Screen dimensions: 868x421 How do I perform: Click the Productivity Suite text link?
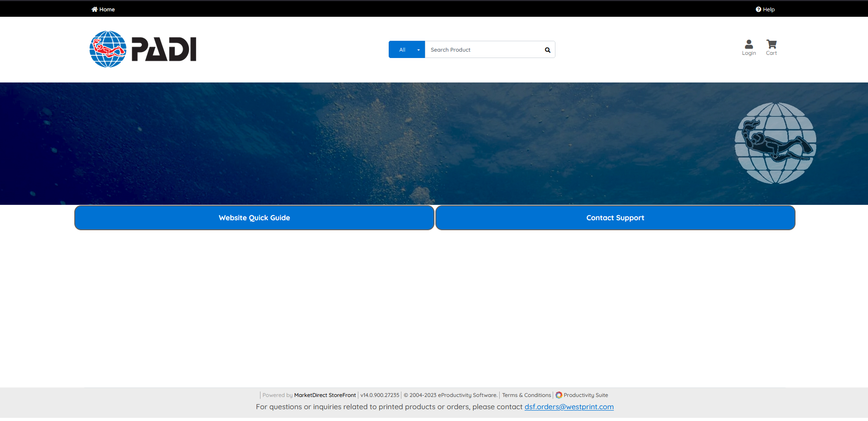pyautogui.click(x=586, y=395)
